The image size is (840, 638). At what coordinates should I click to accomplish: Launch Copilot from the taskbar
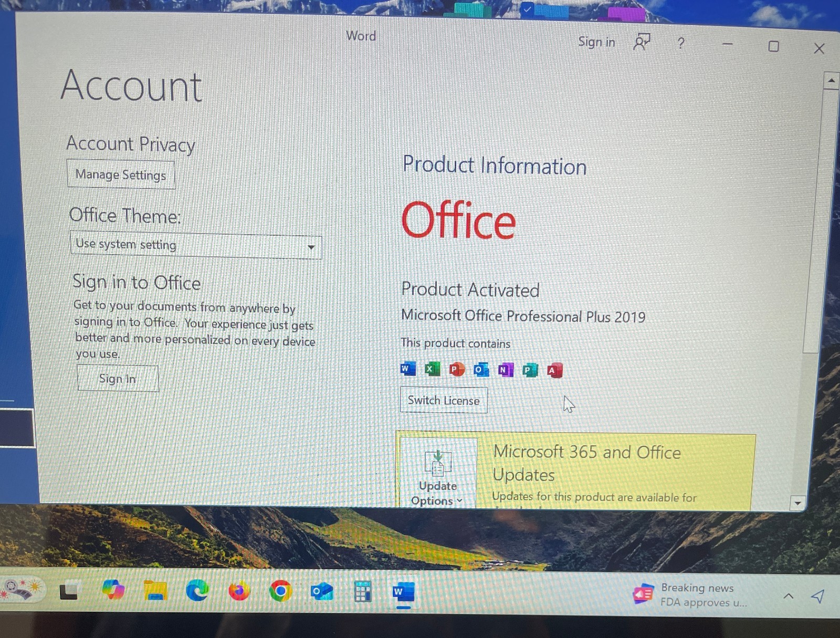click(113, 590)
